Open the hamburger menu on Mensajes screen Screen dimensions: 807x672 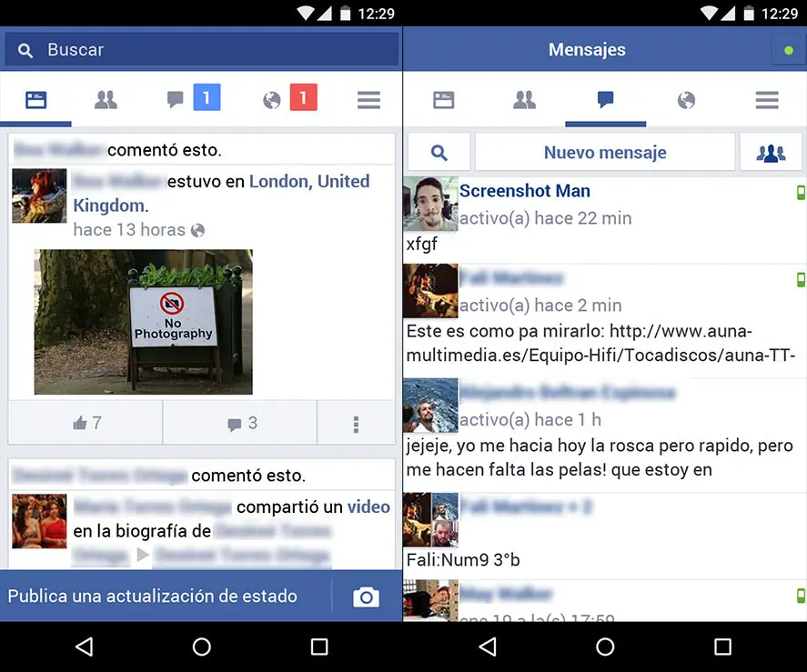click(x=767, y=100)
